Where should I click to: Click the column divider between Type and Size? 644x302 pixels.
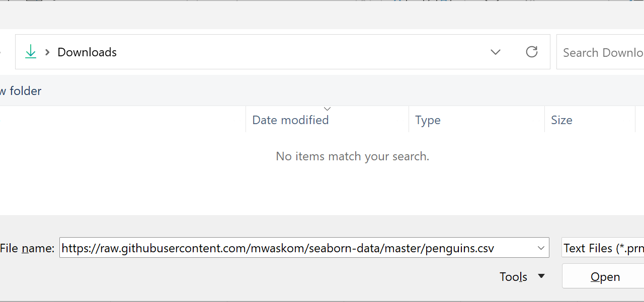click(x=544, y=120)
